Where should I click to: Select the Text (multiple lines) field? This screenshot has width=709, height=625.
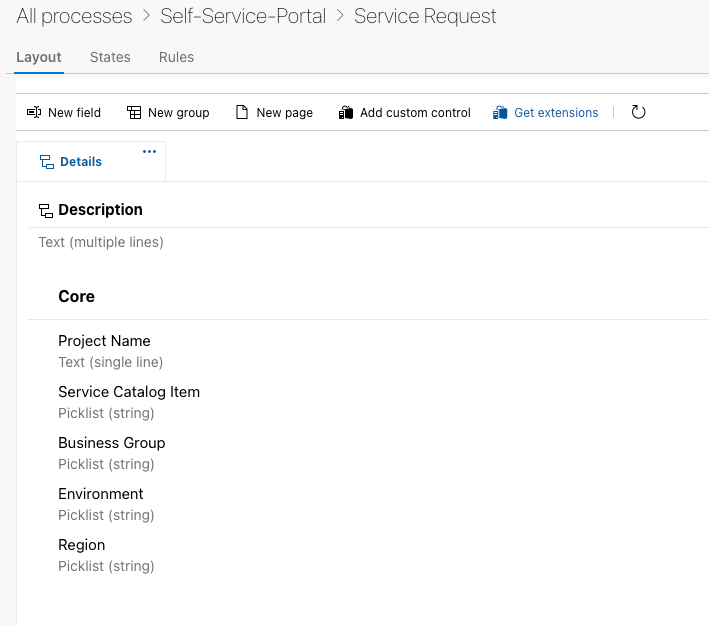[101, 242]
